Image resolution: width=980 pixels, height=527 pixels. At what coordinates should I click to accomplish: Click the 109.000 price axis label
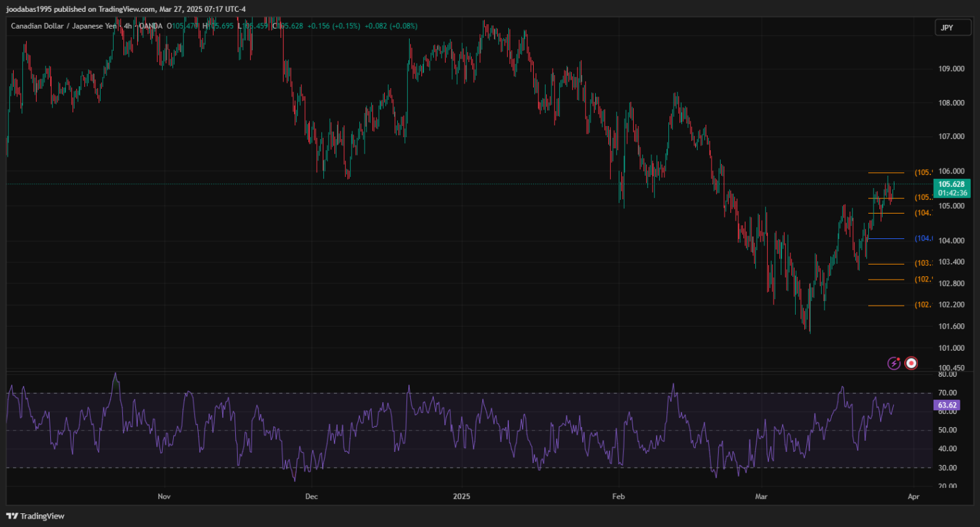[x=951, y=69]
